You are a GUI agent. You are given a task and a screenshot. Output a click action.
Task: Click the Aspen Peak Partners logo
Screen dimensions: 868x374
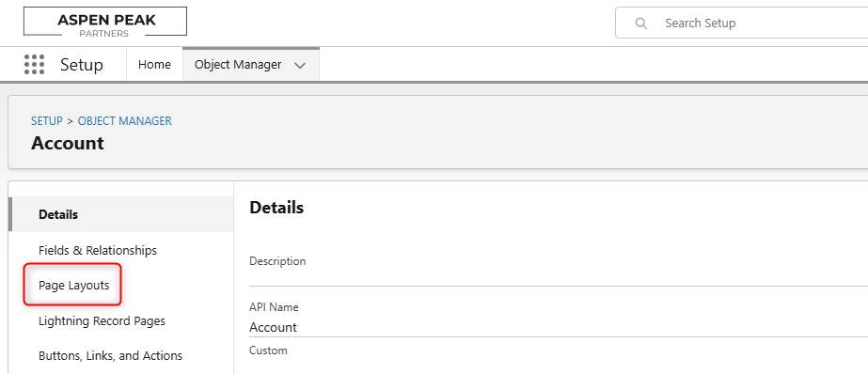coord(105,23)
